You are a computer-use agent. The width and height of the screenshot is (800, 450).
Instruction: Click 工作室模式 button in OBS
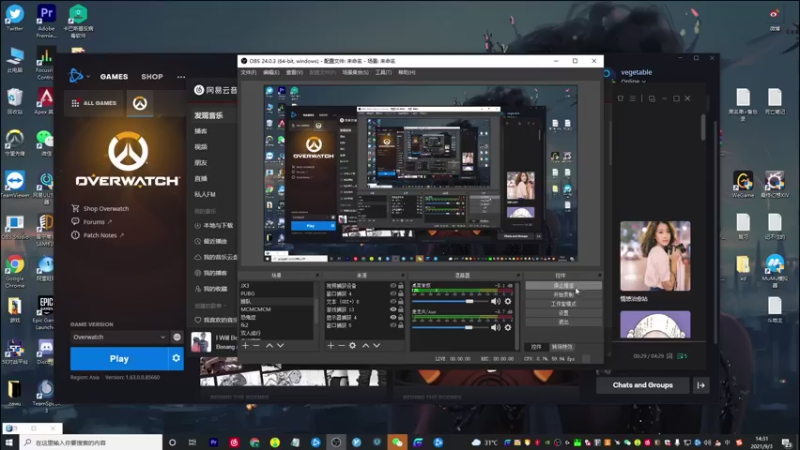click(563, 304)
